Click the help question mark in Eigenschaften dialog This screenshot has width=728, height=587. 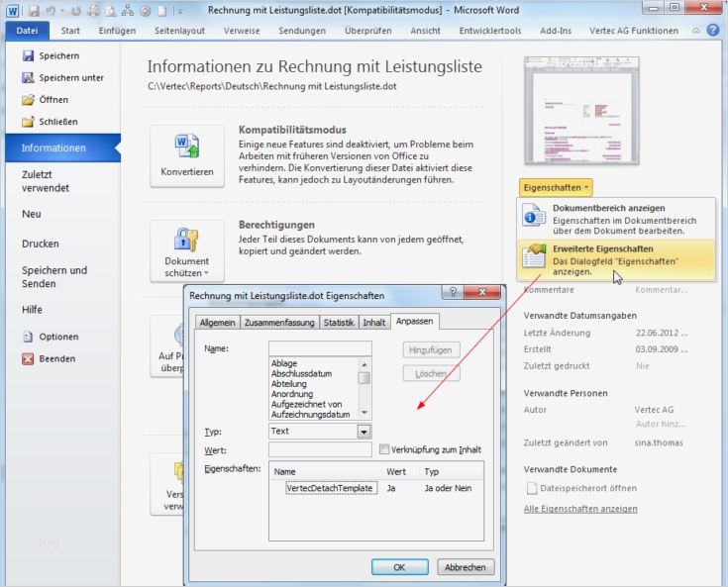(454, 292)
